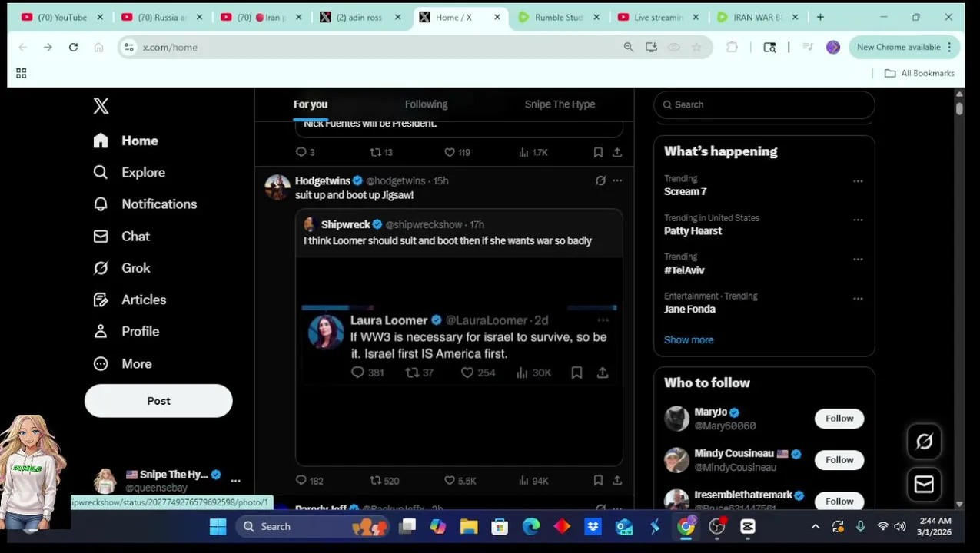This screenshot has width=980, height=553.
Task: Open Chat in the sidebar
Action: (121, 237)
